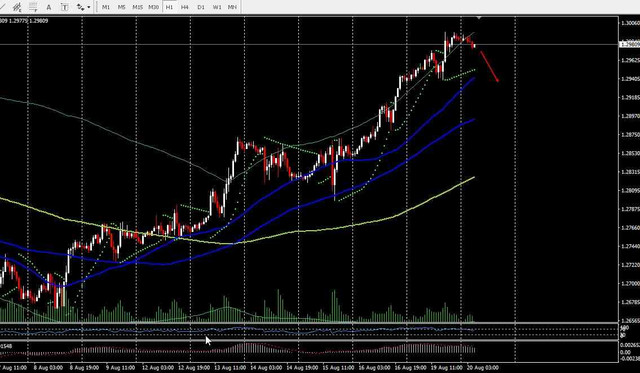Switch chart to W1 weekly timeframe

pos(217,7)
